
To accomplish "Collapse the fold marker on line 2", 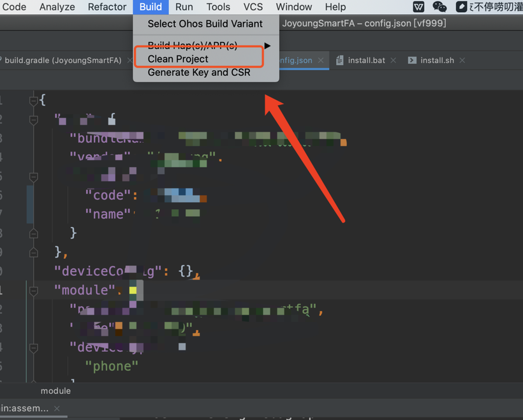I will (33, 119).
